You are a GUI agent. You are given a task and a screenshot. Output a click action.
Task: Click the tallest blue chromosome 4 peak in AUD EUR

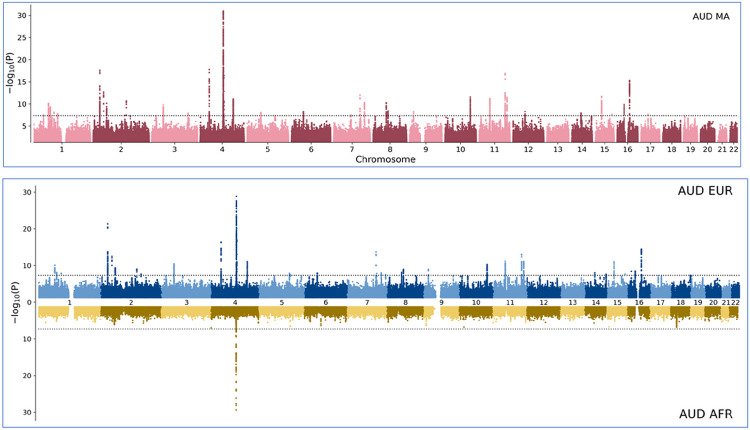tap(236, 239)
